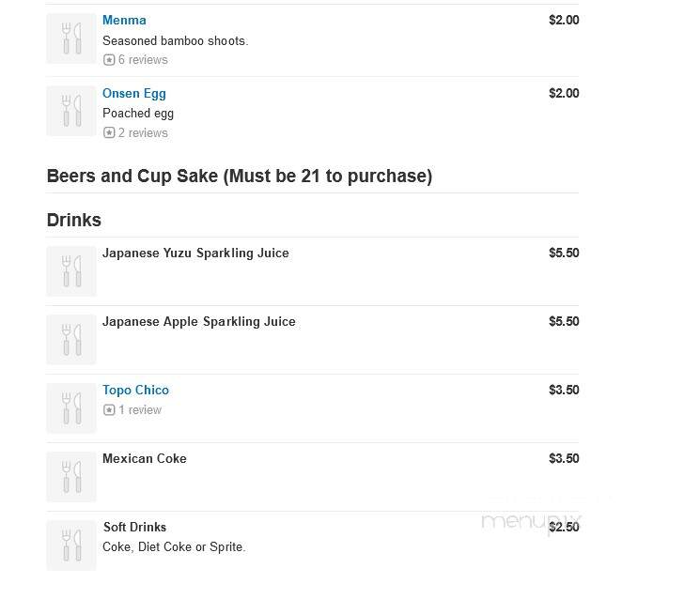Viewport: 700px width, 599px height.
Task: Click the Soft Drinks item title
Action: click(x=134, y=528)
